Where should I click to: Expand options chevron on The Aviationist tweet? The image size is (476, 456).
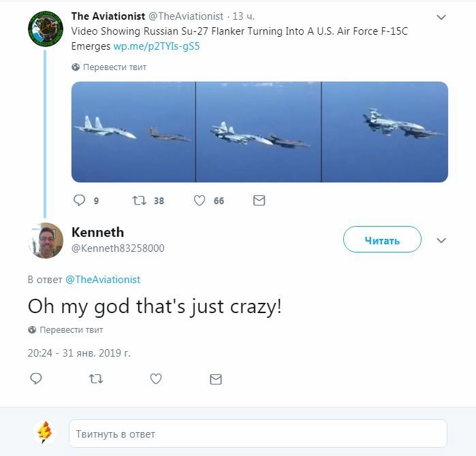pos(441,17)
